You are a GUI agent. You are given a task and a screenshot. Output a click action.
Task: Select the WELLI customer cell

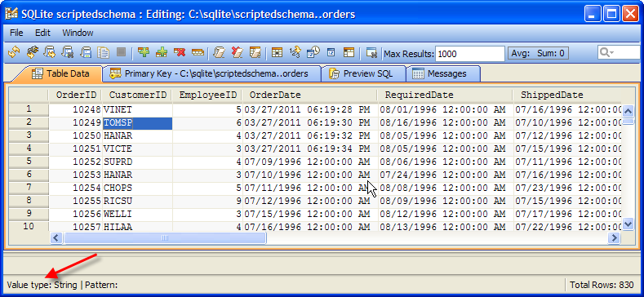click(137, 215)
